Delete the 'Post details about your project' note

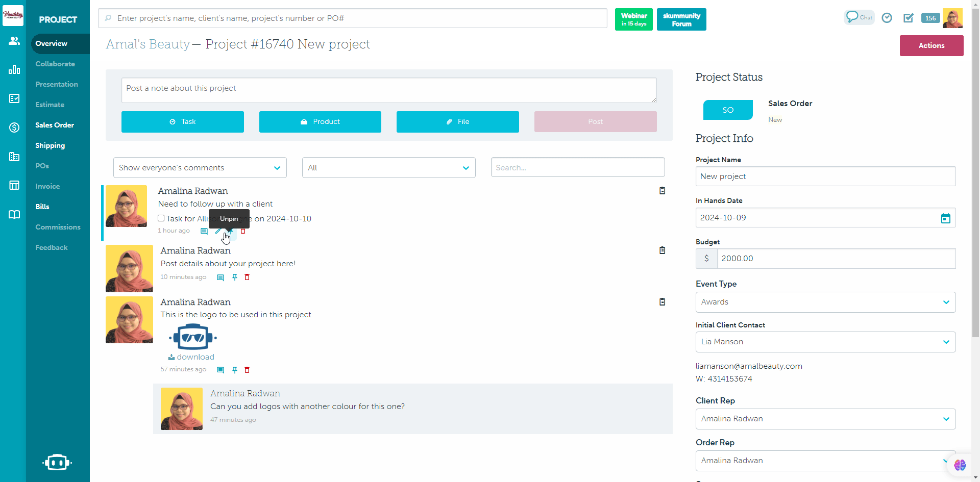[247, 277]
